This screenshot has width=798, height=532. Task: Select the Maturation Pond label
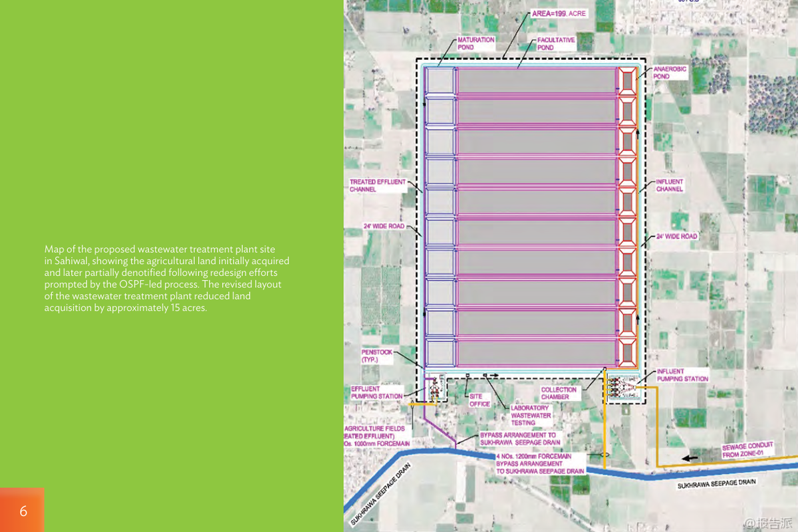tap(475, 43)
